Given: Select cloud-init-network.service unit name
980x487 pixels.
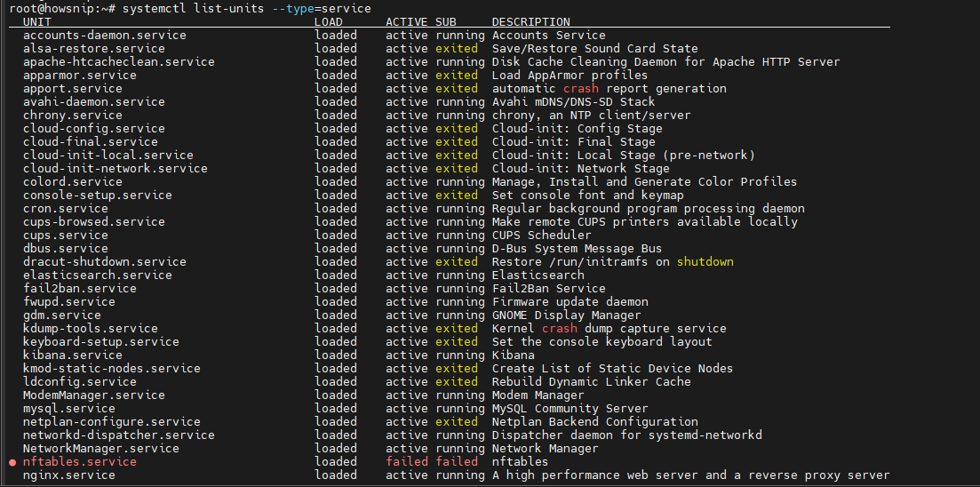Looking at the screenshot, I should 115,168.
